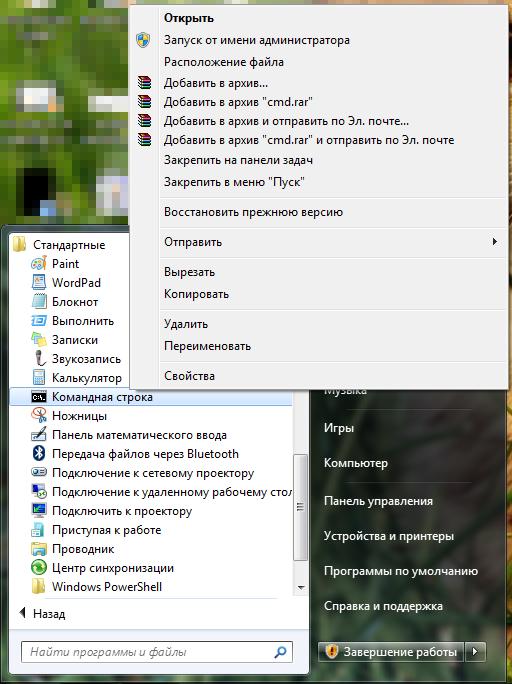Click WinRAR icon beside Добавить в архив "cmd.rar"
Viewport: 512px width, 684px height.
click(x=144, y=102)
